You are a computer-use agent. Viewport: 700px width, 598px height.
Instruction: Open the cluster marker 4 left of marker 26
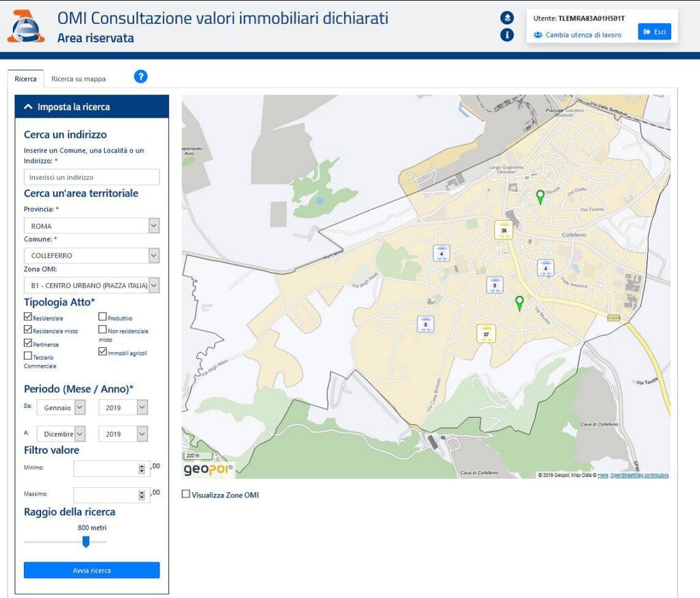442,253
